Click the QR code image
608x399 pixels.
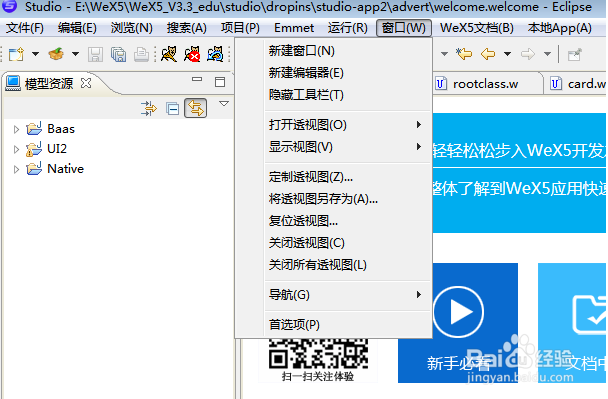(x=318, y=354)
